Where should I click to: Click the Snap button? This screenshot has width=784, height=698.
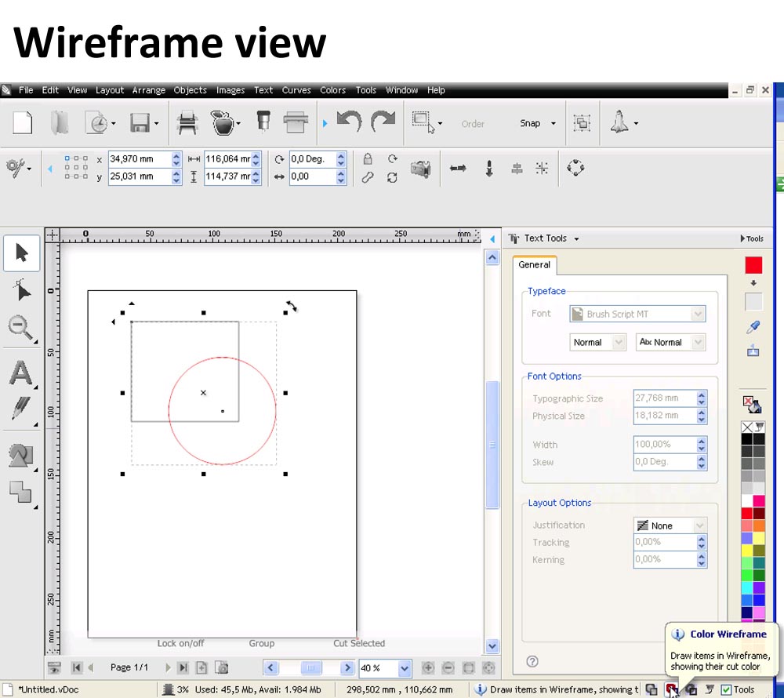click(529, 123)
